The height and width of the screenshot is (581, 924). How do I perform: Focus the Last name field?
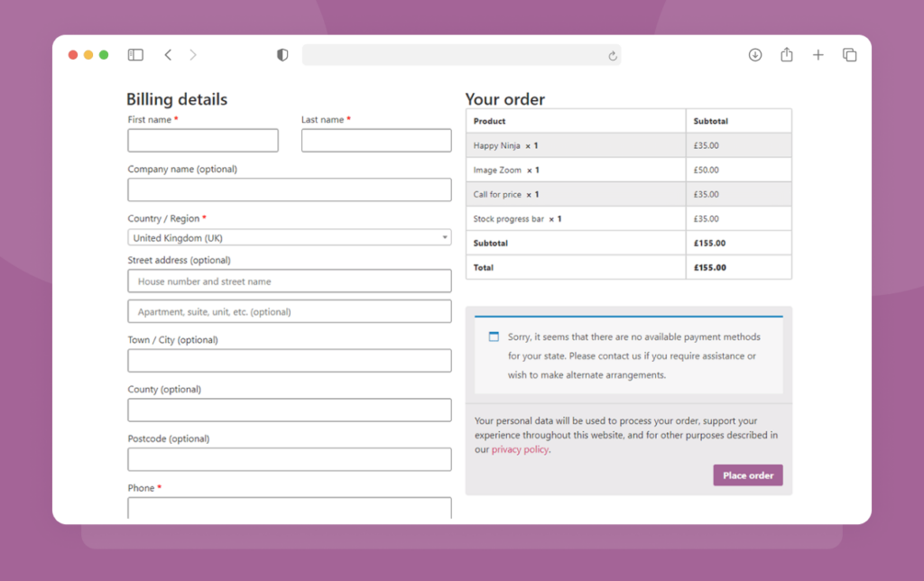(376, 141)
